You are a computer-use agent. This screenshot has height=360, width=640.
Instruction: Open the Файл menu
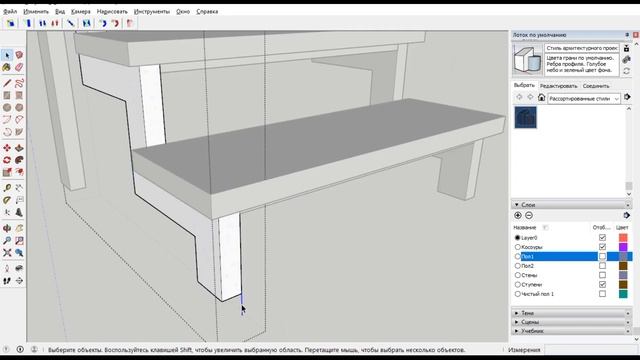pos(10,11)
